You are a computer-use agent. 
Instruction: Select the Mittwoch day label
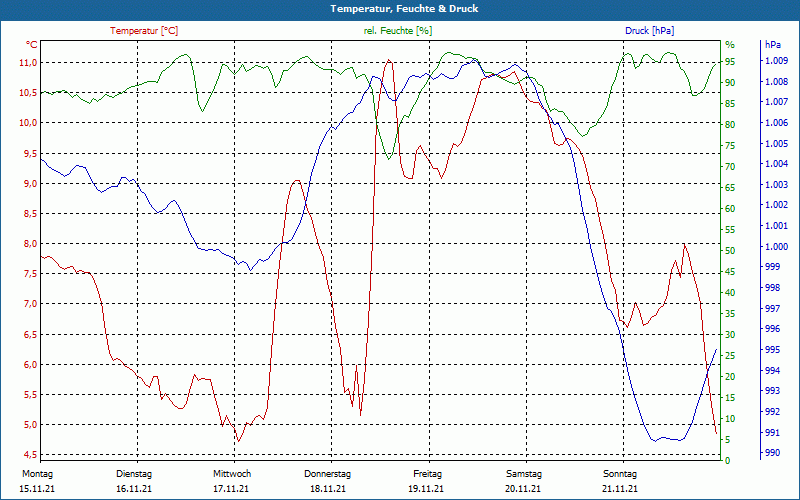pyautogui.click(x=232, y=474)
